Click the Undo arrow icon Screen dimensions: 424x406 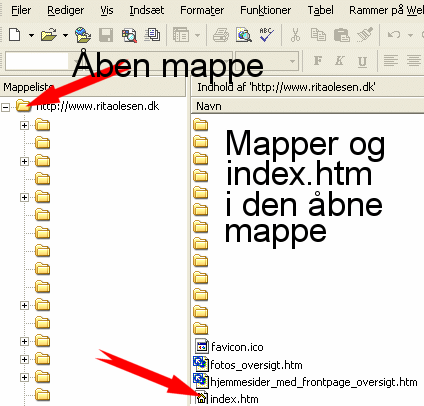[394, 35]
